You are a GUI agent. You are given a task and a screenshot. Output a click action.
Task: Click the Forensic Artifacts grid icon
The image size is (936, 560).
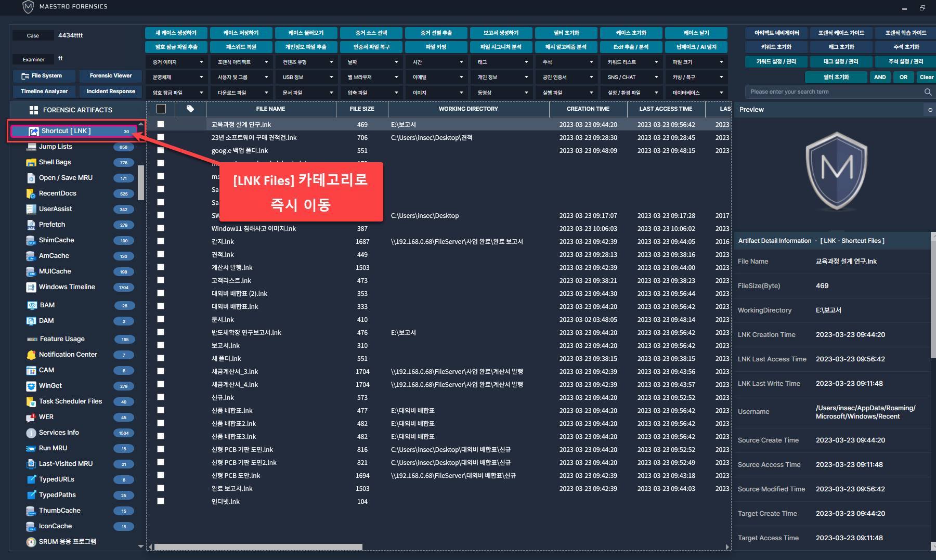point(34,110)
